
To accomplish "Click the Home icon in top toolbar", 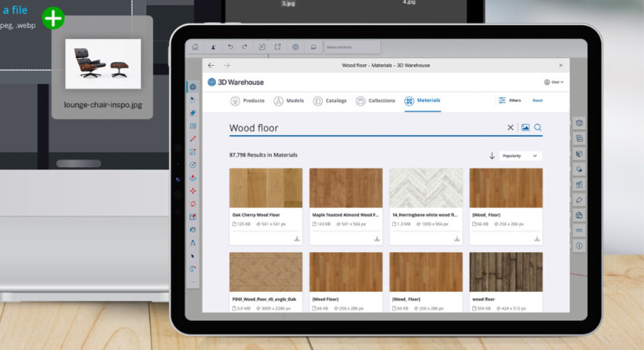I will pyautogui.click(x=196, y=47).
